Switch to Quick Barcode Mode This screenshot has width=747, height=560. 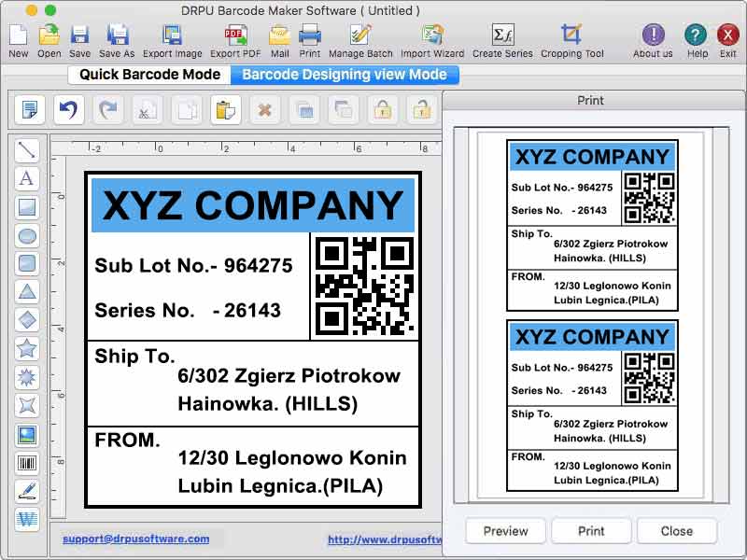pyautogui.click(x=148, y=75)
